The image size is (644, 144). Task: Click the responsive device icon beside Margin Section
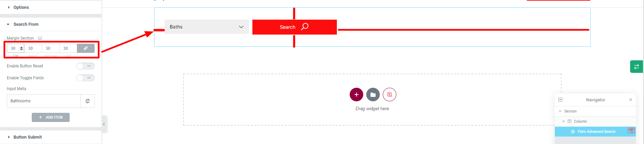tap(40, 38)
